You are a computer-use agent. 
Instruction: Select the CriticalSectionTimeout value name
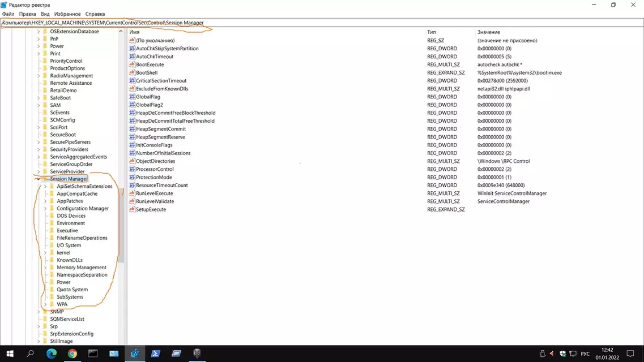(161, 81)
